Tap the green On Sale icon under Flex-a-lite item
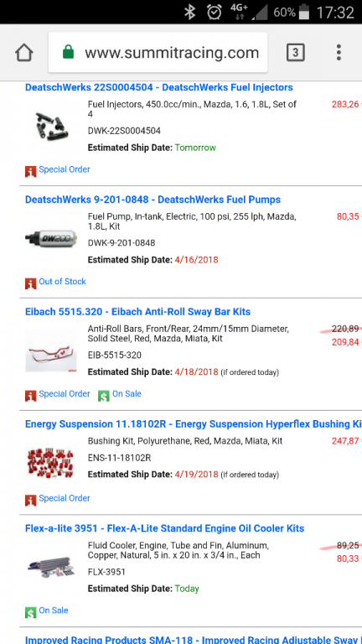Screen dimensions: 362x644 31,611
